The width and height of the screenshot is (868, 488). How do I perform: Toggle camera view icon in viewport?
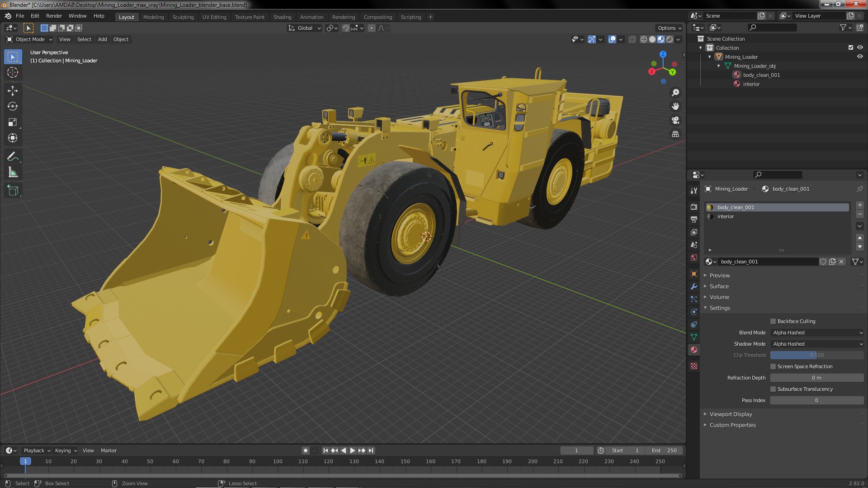click(675, 120)
